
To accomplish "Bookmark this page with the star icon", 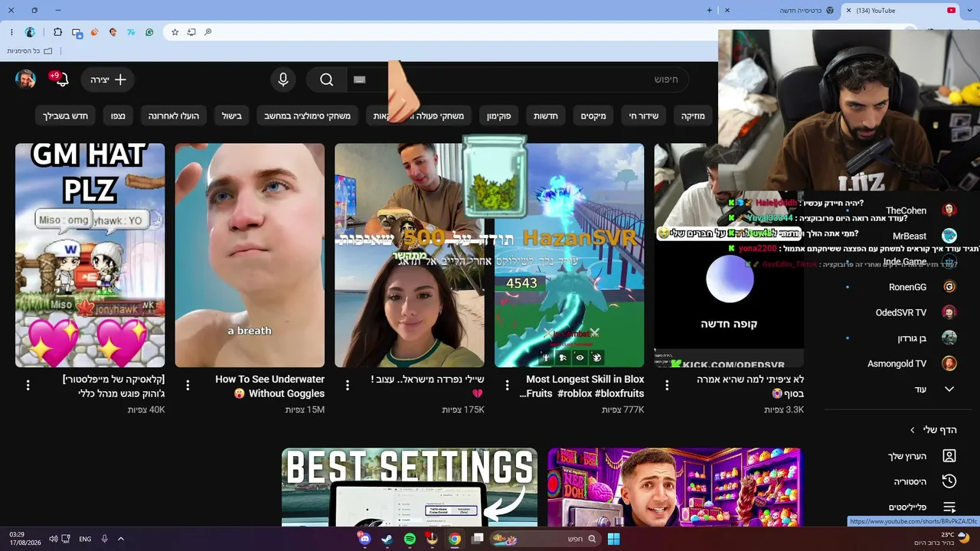I will tap(175, 32).
